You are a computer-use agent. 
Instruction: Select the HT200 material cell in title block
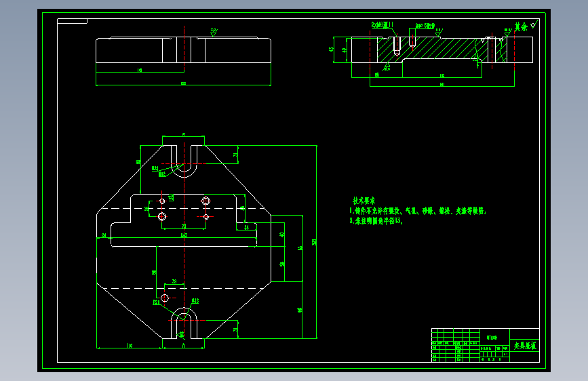click(x=492, y=338)
